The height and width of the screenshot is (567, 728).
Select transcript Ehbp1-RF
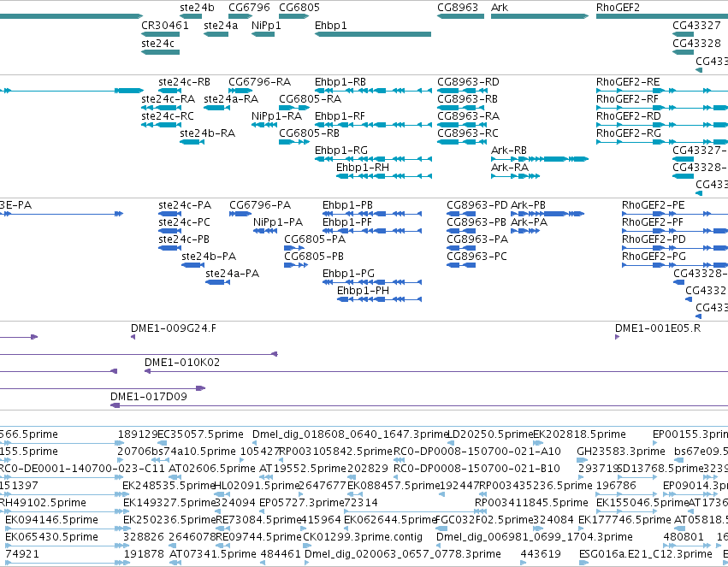[x=373, y=125]
